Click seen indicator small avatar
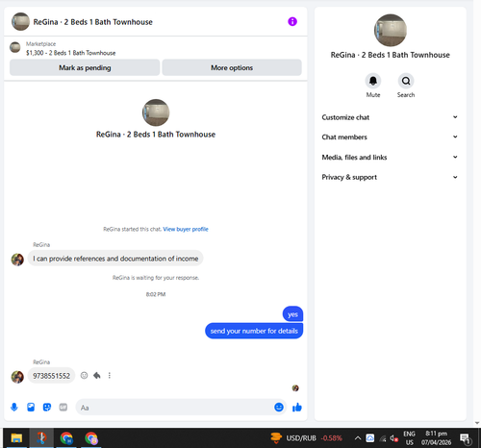Image resolution: width=481 pixels, height=448 pixels. pos(295,388)
